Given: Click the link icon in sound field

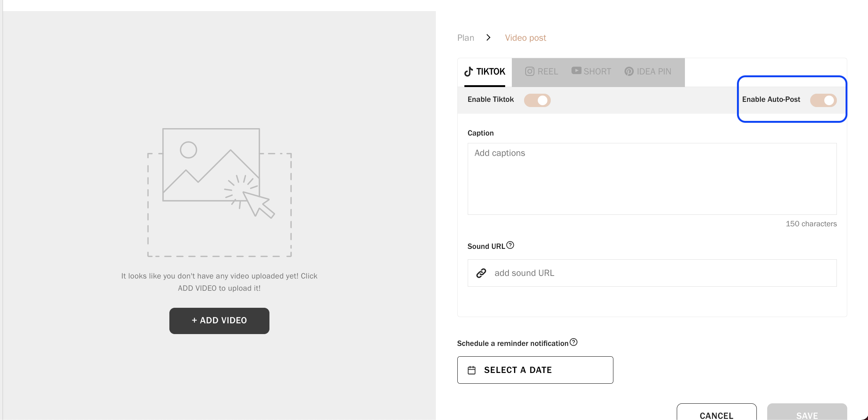Looking at the screenshot, I should coord(481,273).
